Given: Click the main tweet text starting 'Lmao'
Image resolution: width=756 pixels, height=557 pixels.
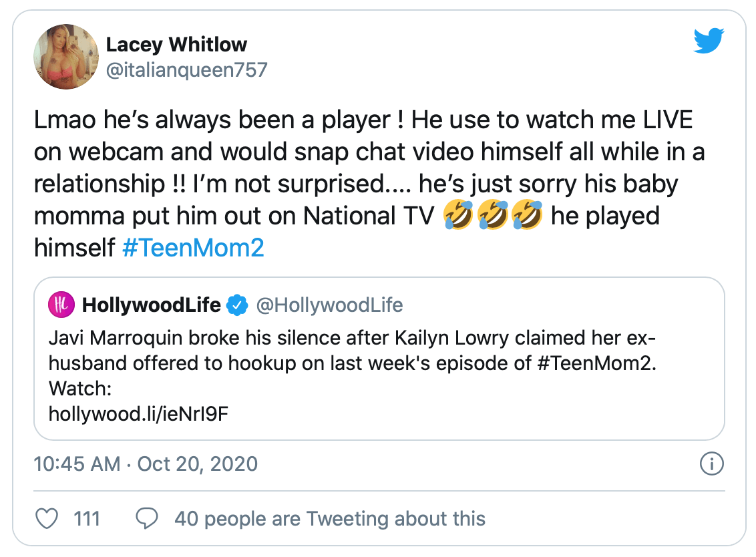Looking at the screenshot, I should point(369,184).
